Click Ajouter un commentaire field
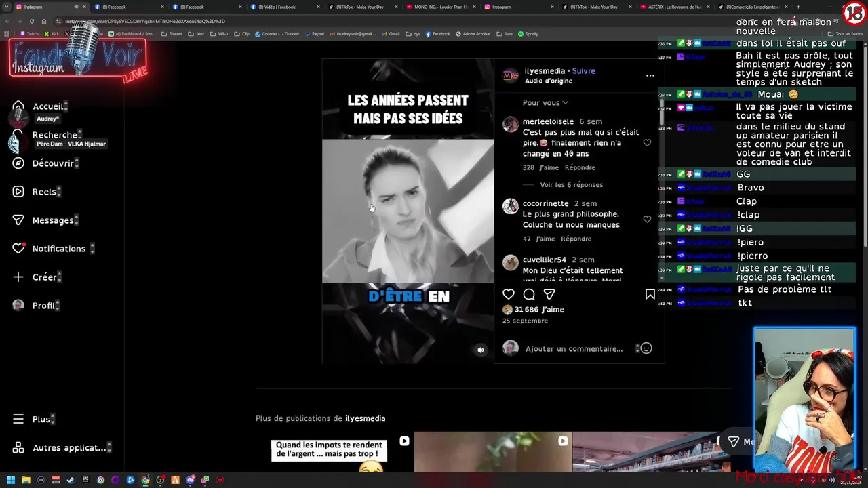The image size is (868, 488). [574, 349]
